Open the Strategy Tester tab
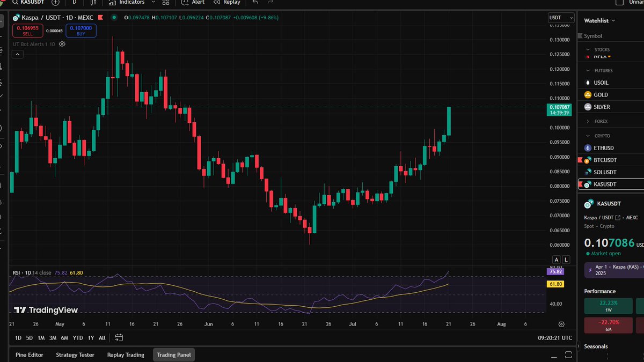The height and width of the screenshot is (362, 644). pos(75,354)
